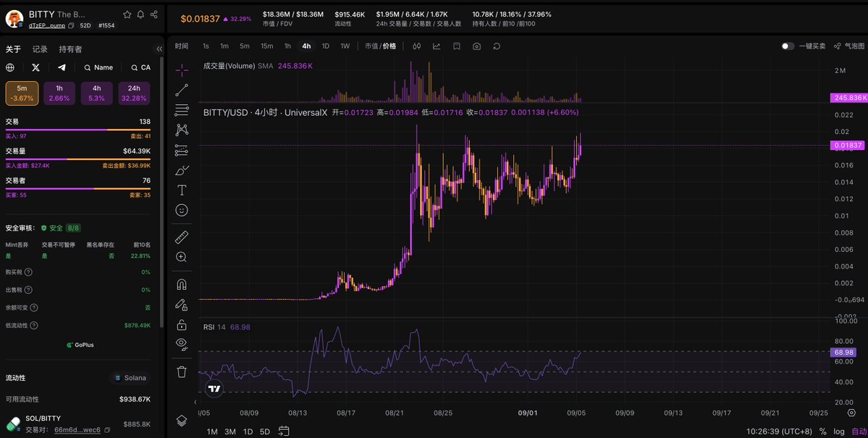Toggle stay-in-drawing-mode pencil lock
The width and height of the screenshot is (868, 438).
pyautogui.click(x=182, y=305)
